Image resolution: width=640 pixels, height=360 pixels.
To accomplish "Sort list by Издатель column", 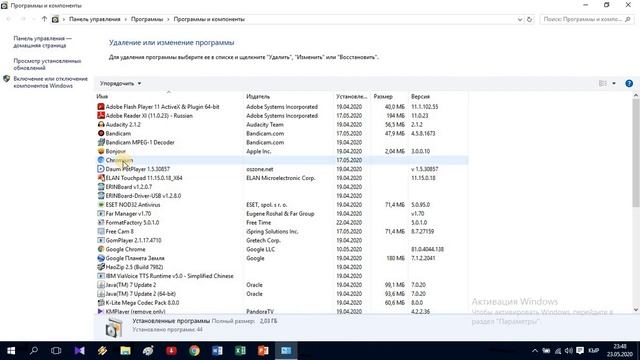I will point(288,96).
